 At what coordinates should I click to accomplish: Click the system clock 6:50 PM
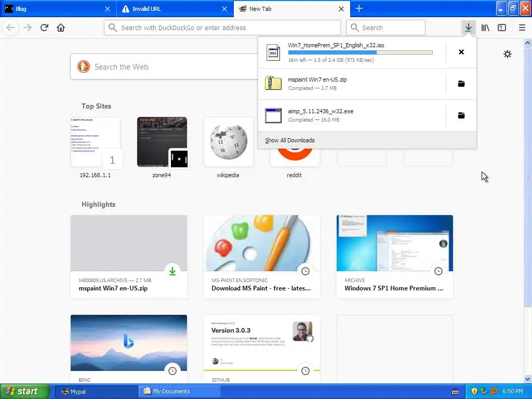click(513, 391)
